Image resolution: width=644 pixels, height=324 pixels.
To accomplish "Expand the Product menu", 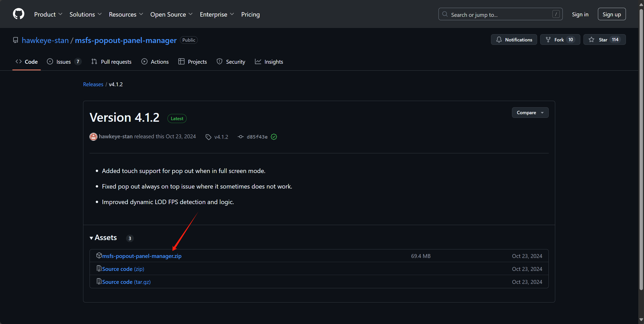I will click(48, 14).
